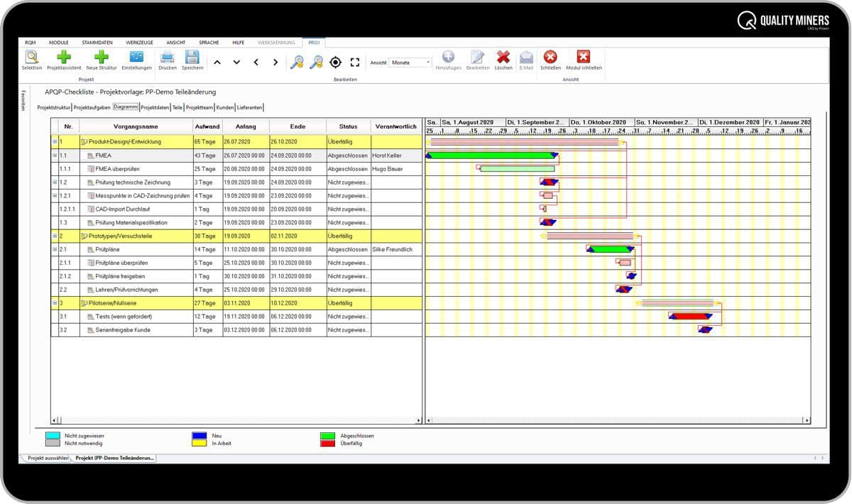The image size is (852, 504).
Task: Close the module via Modul schließen
Action: pyautogui.click(x=584, y=57)
